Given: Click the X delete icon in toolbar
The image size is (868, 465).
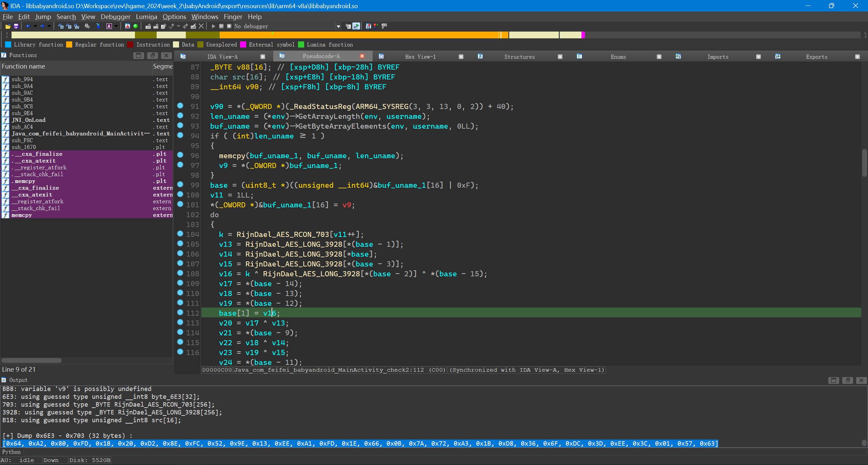Looking at the screenshot, I should pyautogui.click(x=201, y=26).
